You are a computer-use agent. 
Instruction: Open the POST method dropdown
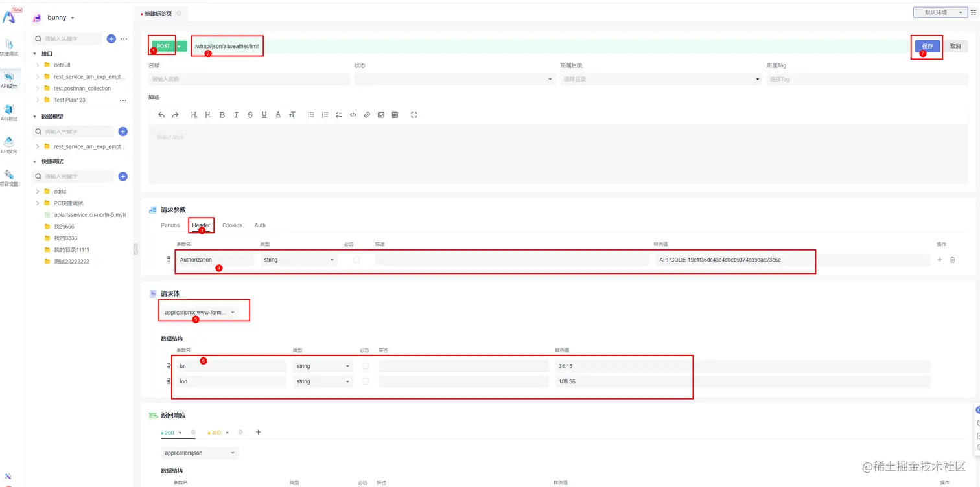179,46
